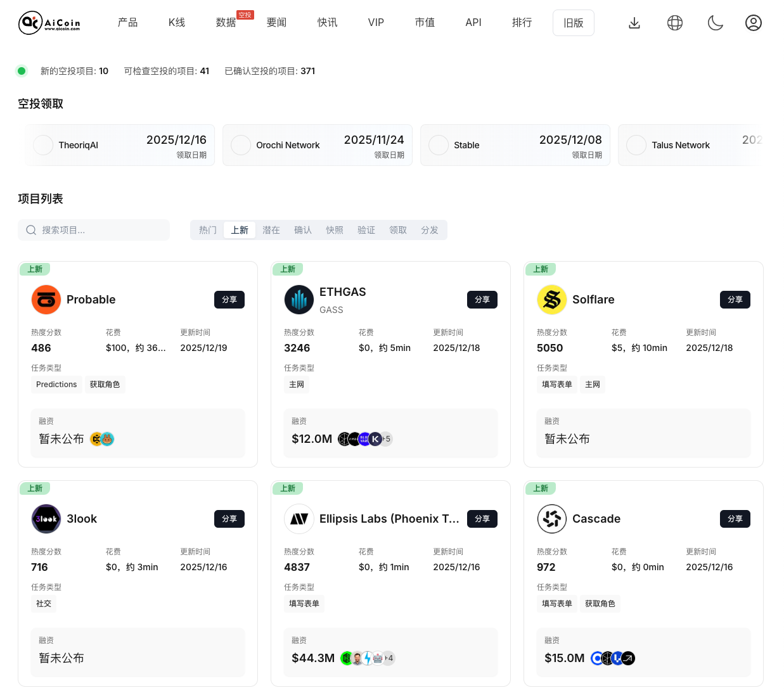Open the globe language dropdown

pyautogui.click(x=675, y=22)
